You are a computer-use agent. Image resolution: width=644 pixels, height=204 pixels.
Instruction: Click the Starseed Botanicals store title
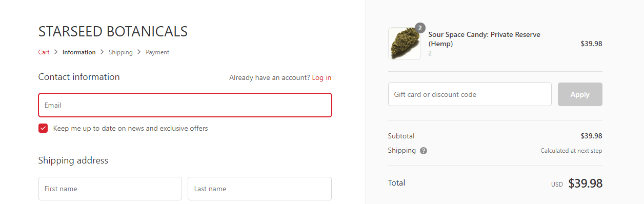pos(113,32)
